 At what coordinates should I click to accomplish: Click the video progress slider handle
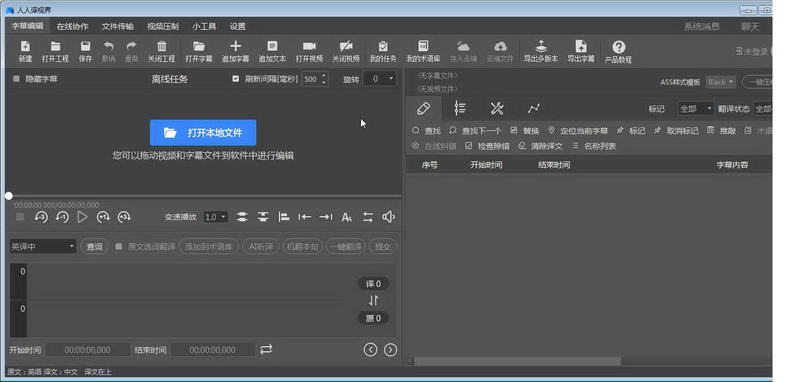(9, 196)
